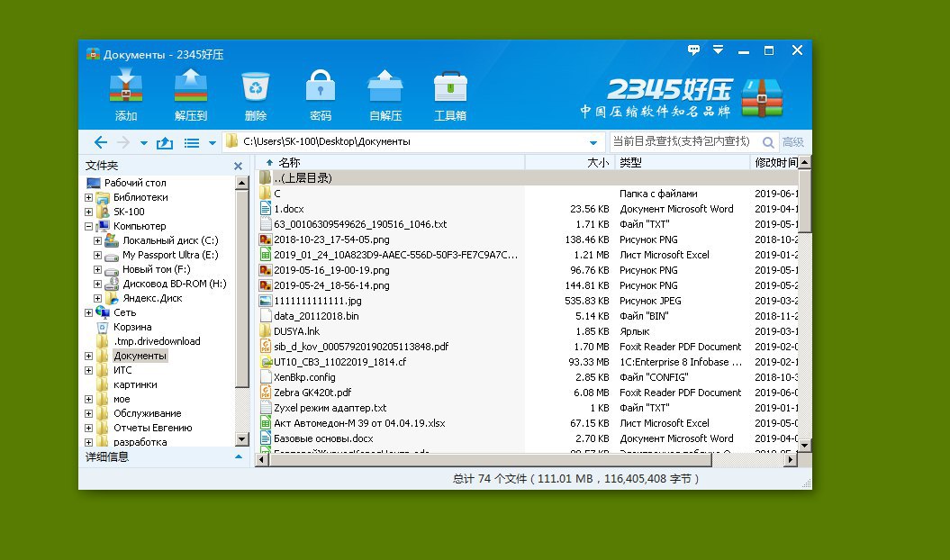The image size is (950, 560).
Task: Open the view mode dropdown arrow
Action: pyautogui.click(x=212, y=144)
